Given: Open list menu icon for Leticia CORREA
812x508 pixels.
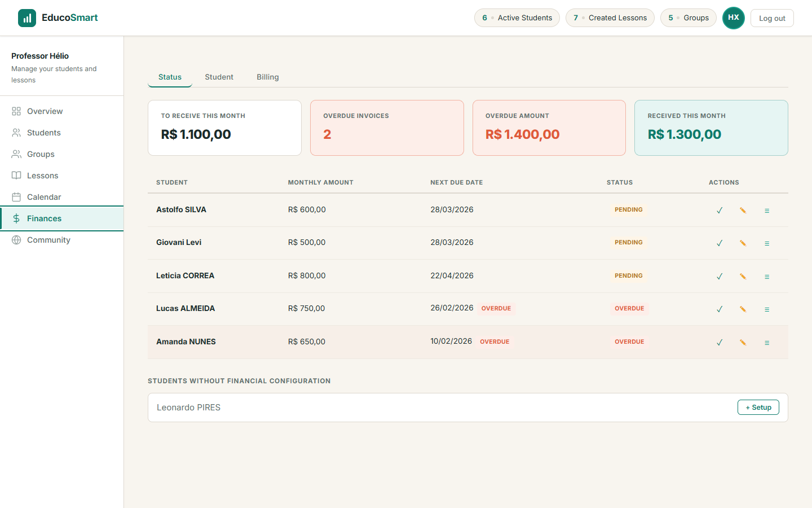Looking at the screenshot, I should (767, 277).
